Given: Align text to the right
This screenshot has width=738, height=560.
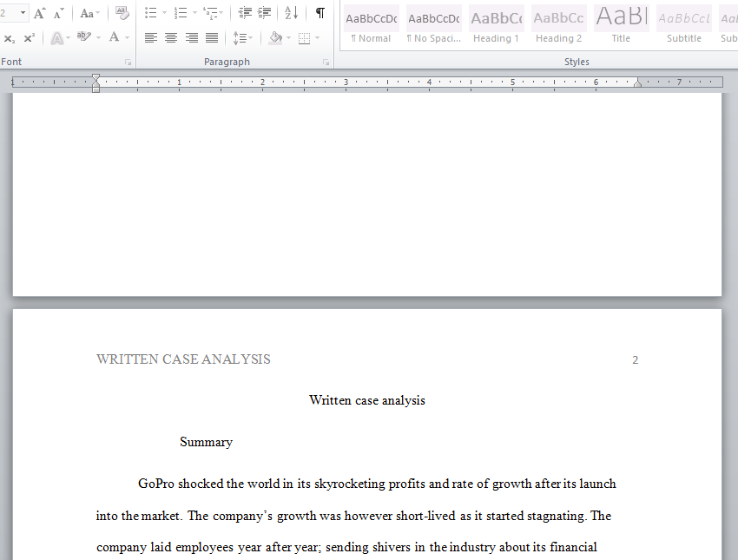Looking at the screenshot, I should 192,37.
